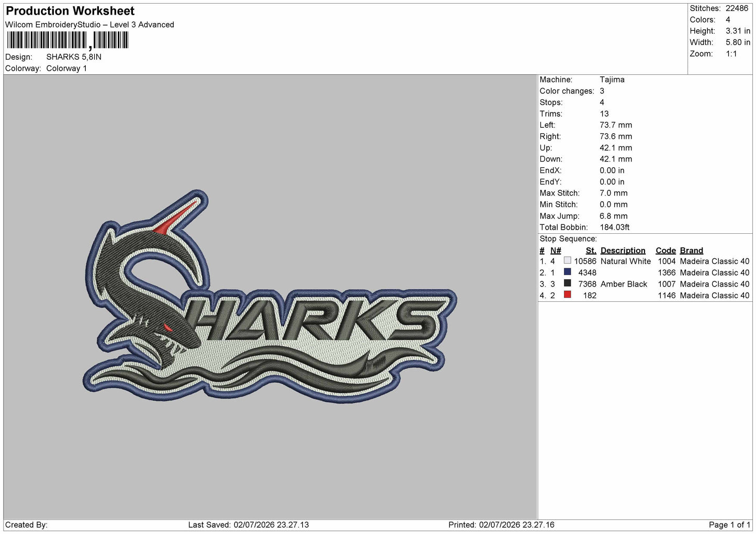756x534 pixels.
Task: Click the Down value '42.1 mm'
Action: pos(616,159)
